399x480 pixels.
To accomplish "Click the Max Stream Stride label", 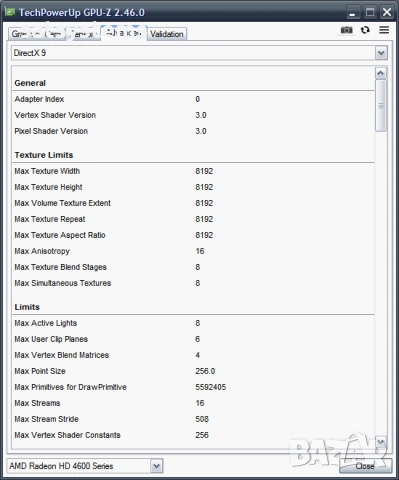I will [x=46, y=419].
